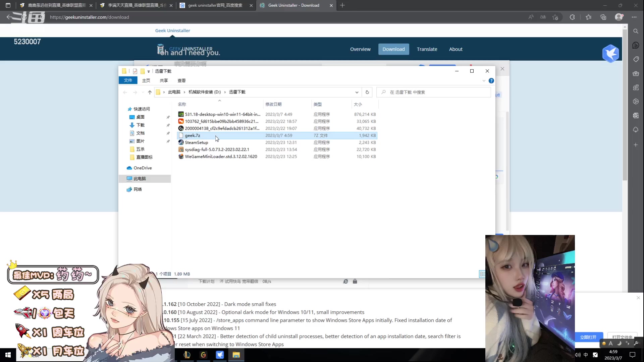The height and width of the screenshot is (362, 644).
Task: Click the 立即打开 download button
Action: 588,337
